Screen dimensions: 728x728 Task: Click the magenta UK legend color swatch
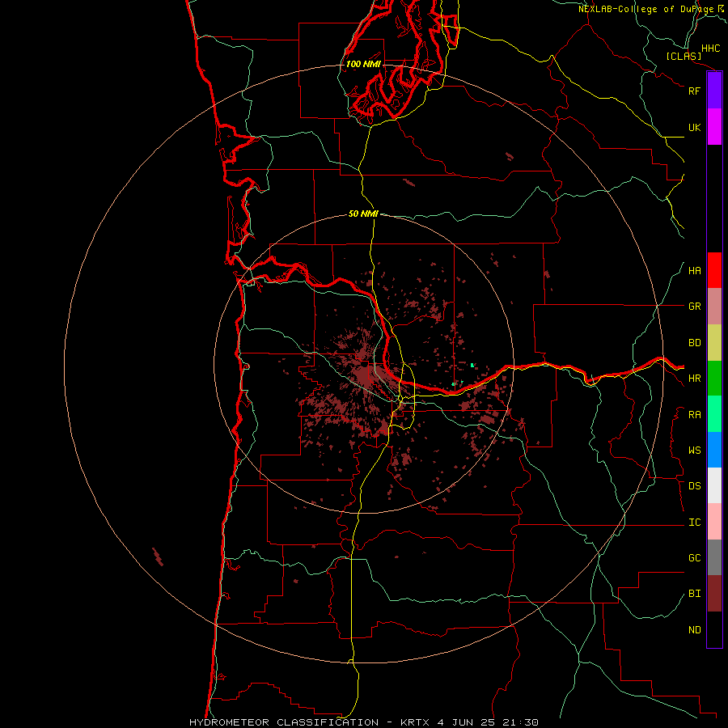click(x=714, y=127)
